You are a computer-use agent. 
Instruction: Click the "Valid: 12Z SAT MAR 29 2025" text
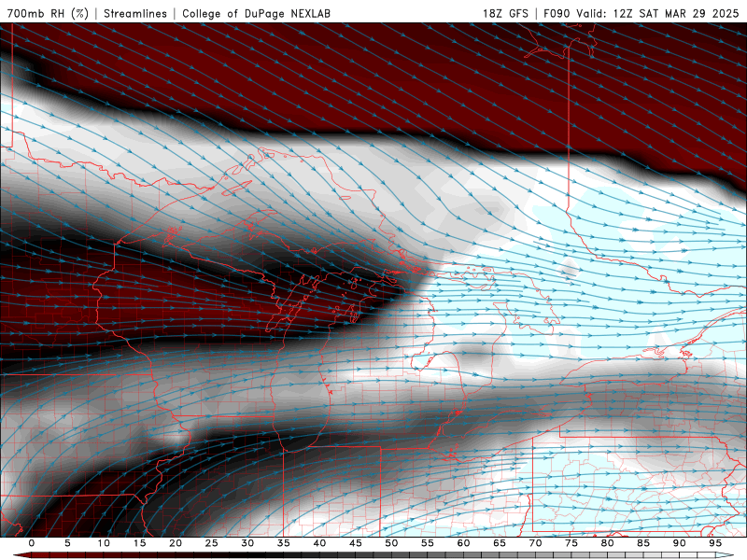[657, 13]
